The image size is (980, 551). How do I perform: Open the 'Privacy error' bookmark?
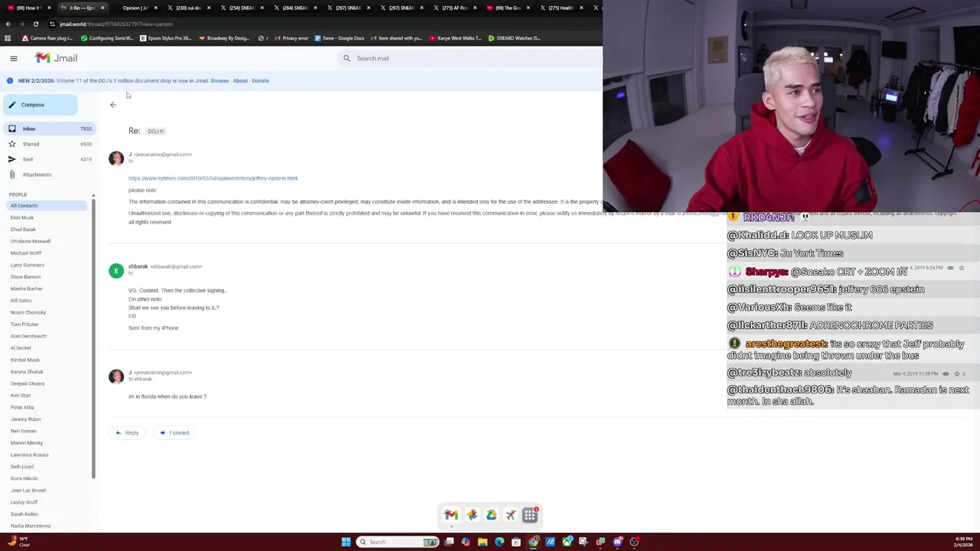coord(291,38)
